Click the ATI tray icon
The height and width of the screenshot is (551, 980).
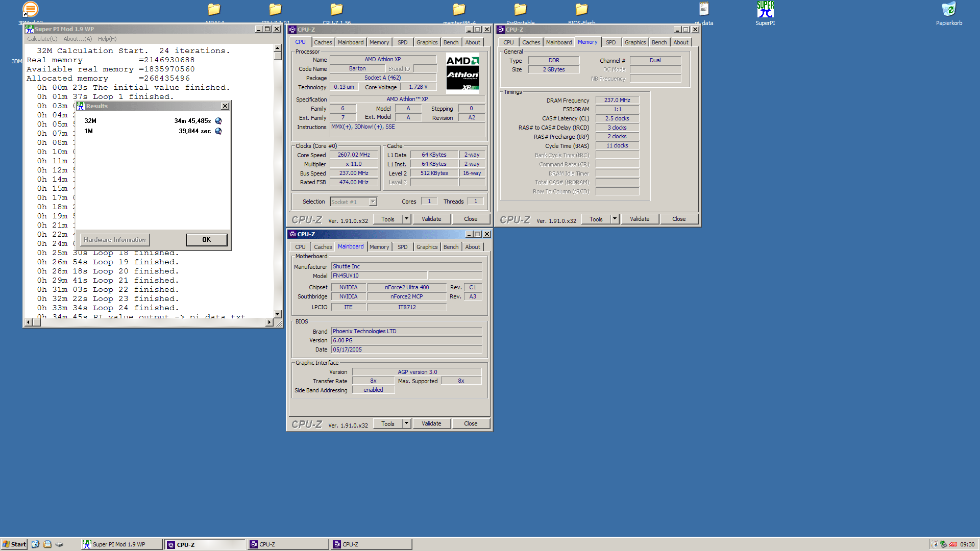[953, 544]
